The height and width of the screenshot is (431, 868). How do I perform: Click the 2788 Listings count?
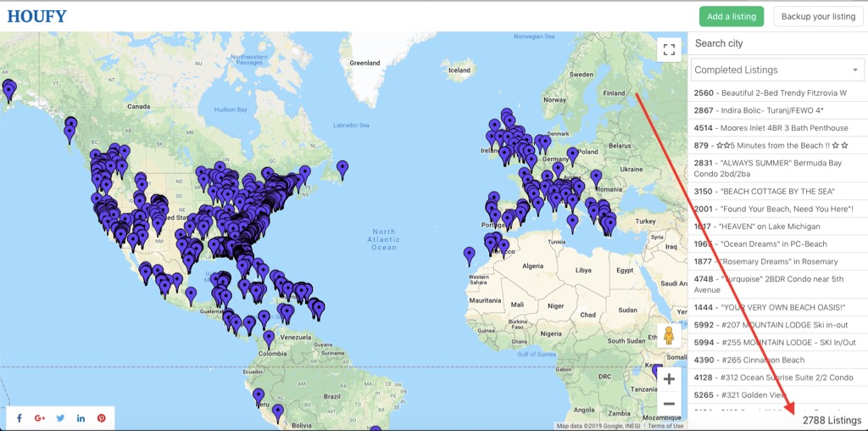pyautogui.click(x=832, y=421)
